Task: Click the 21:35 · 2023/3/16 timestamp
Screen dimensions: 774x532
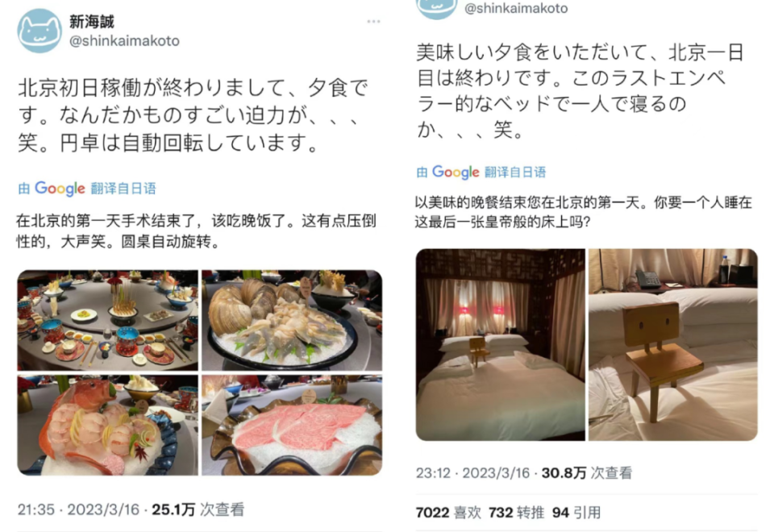Action: pos(78,509)
